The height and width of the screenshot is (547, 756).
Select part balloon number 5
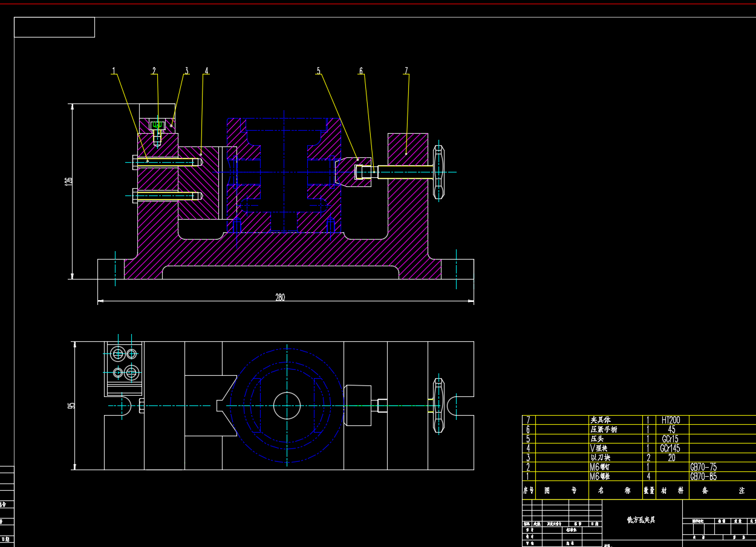[319, 71]
